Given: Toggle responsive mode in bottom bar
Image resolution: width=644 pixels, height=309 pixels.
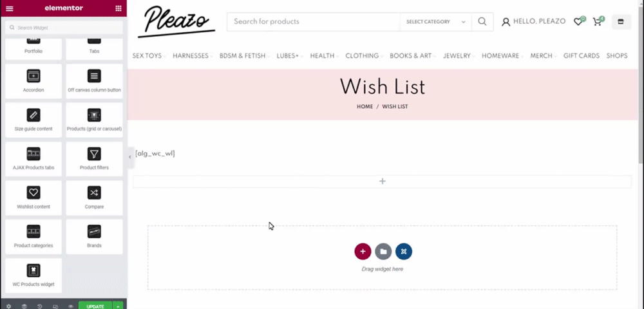Looking at the screenshot, I should point(55,306).
